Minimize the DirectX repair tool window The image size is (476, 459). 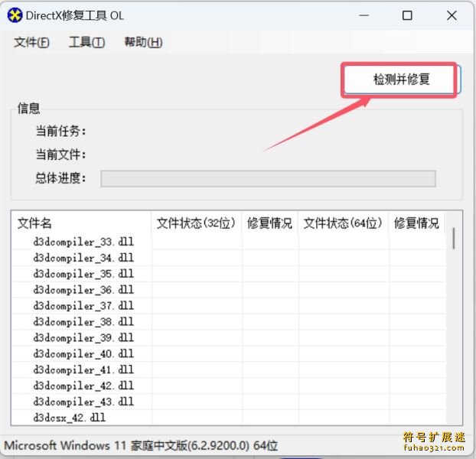[x=364, y=15]
